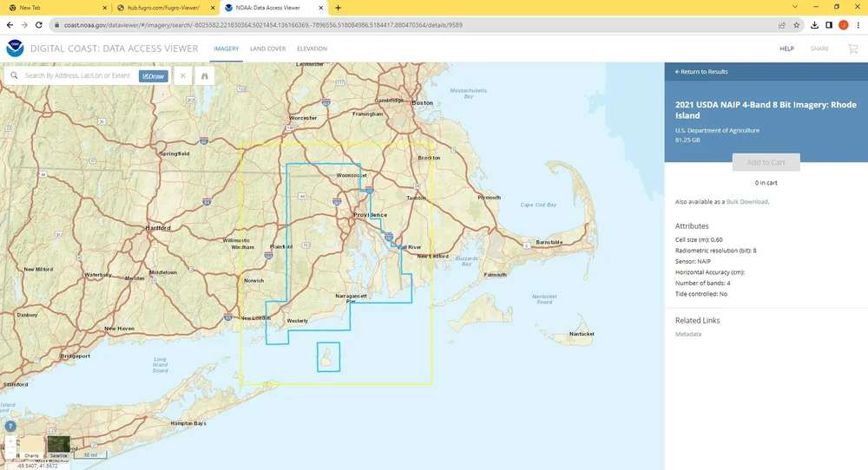Open browser downloads icon
The image size is (868, 470).
point(814,25)
